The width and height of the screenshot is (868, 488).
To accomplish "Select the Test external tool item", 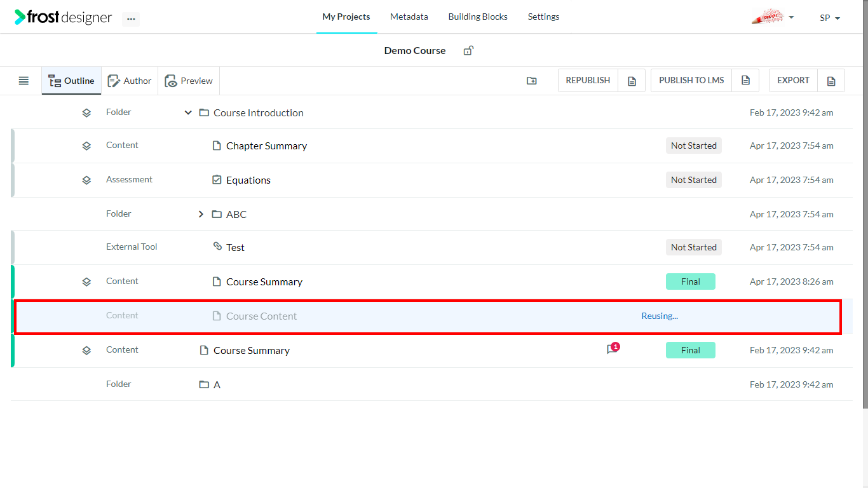I will tap(235, 247).
